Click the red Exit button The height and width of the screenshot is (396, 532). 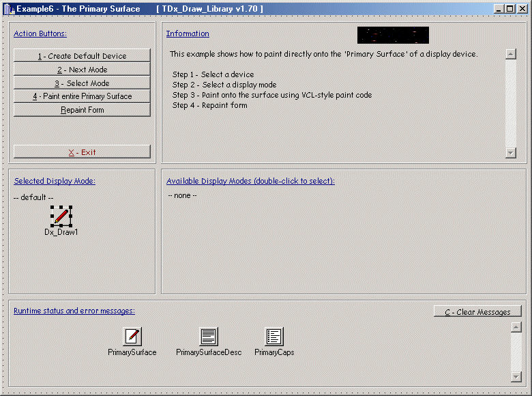[x=82, y=152]
